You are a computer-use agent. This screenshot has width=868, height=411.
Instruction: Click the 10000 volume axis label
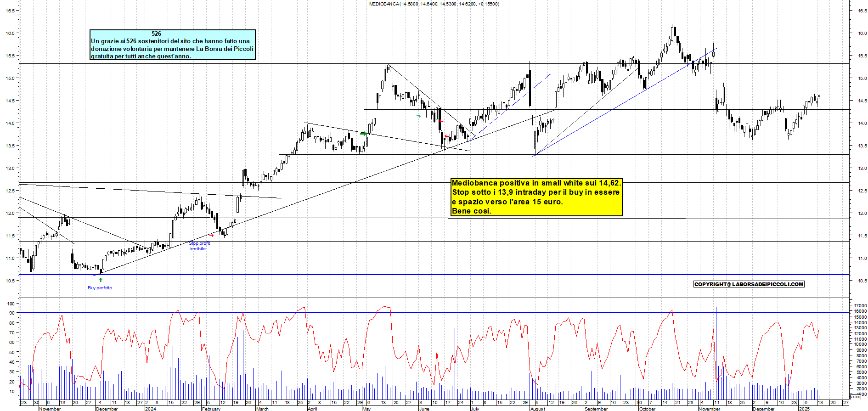pyautogui.click(x=860, y=344)
